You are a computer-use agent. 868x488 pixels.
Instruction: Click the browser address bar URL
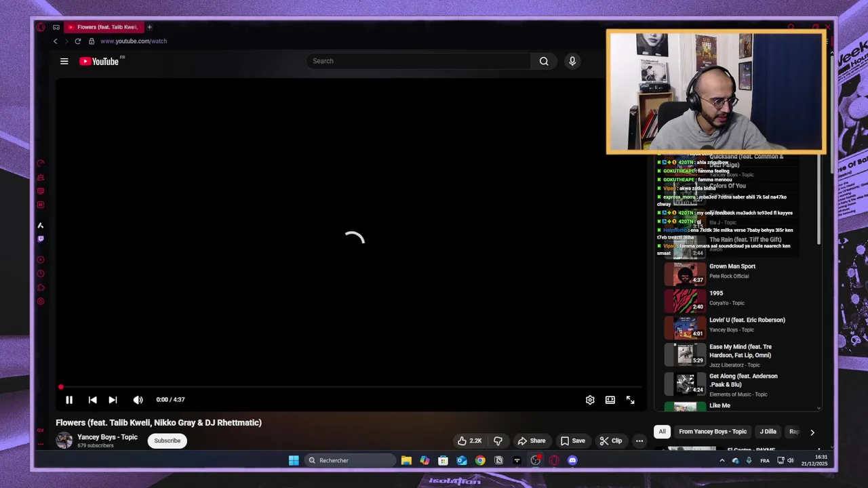[134, 41]
